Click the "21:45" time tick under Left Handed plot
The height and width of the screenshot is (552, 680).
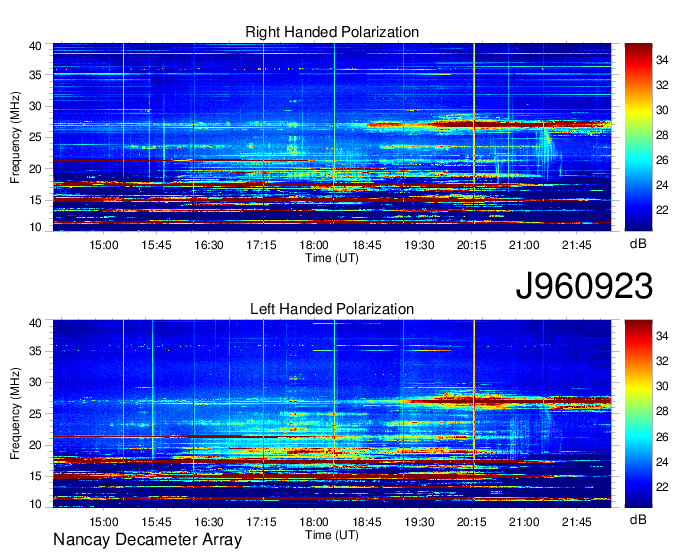click(577, 522)
